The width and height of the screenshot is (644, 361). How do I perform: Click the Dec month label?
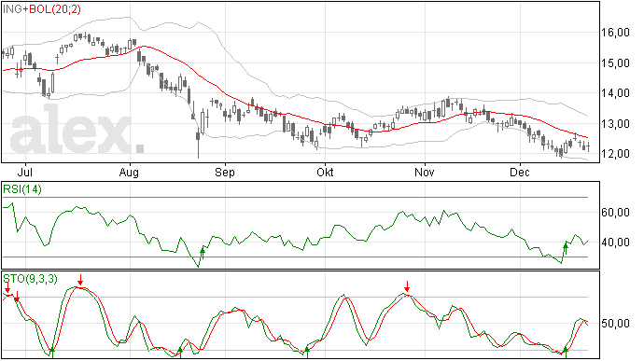click(520, 172)
